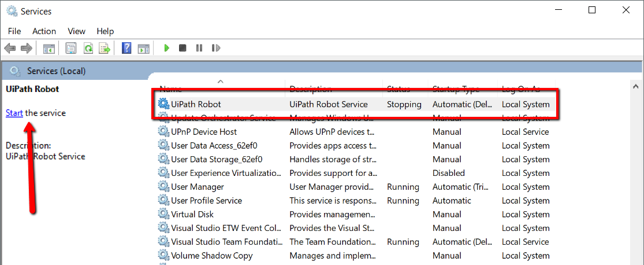
Task: Click the Stop Service toolbar icon
Action: (183, 48)
